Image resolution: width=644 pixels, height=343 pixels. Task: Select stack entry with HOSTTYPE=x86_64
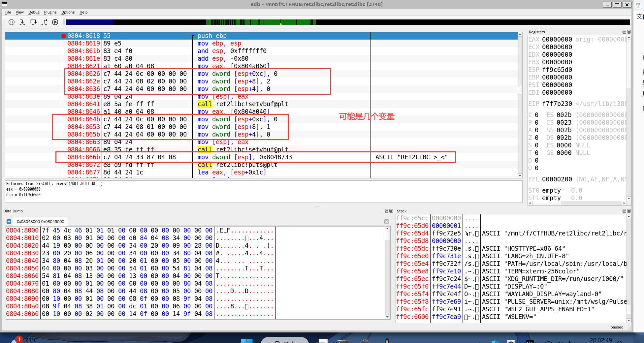click(x=511, y=249)
